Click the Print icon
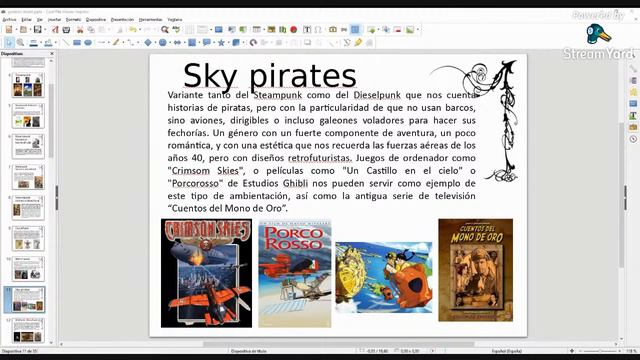This screenshot has width=640, height=360. [66, 29]
